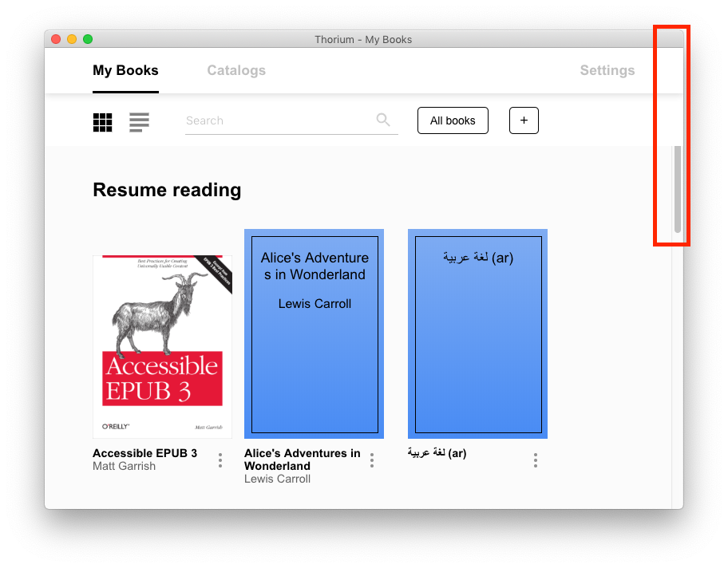Select the My Books tab
The width and height of the screenshot is (728, 568).
coord(125,70)
